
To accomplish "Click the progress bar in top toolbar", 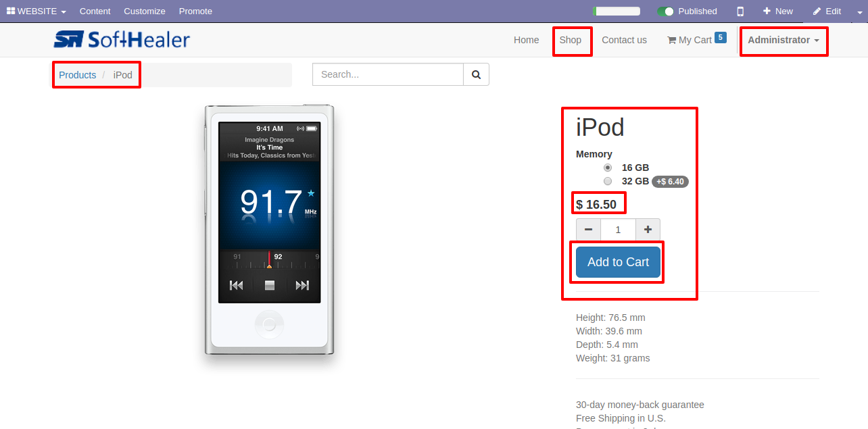I will (617, 11).
